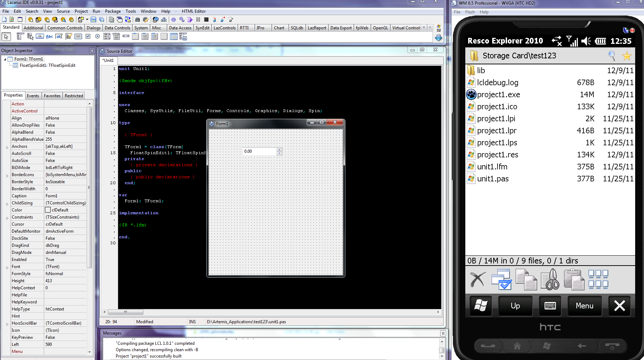Tap the keyboard button on the phone
Viewport: 644px width, 360px height.
coord(550,306)
